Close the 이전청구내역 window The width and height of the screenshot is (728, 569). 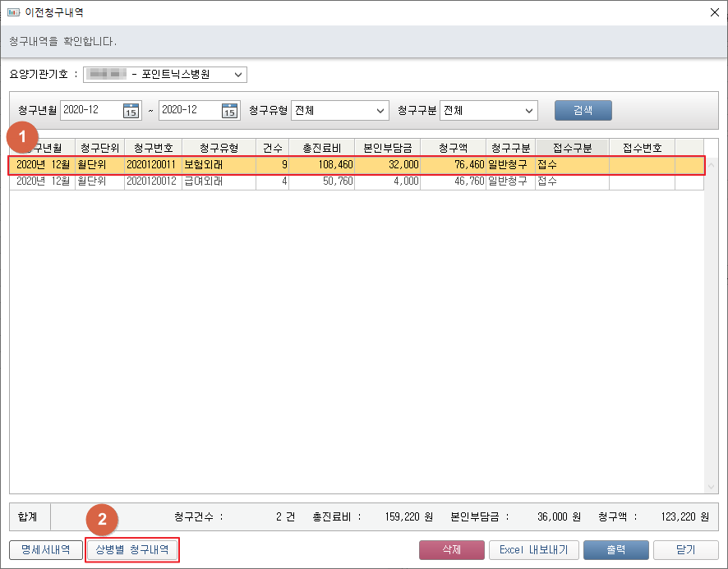pos(712,12)
